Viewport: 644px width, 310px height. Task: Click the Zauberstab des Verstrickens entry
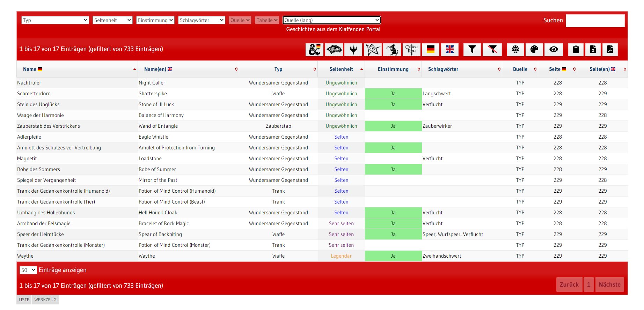point(49,126)
